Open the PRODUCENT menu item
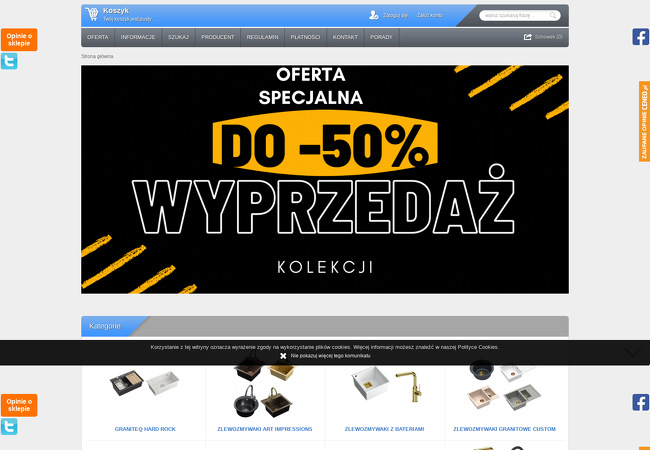Screen dimensions: 650x450 point(218,37)
